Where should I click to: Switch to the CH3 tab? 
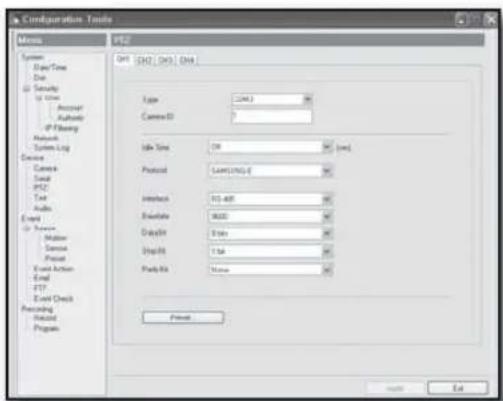click(x=166, y=60)
